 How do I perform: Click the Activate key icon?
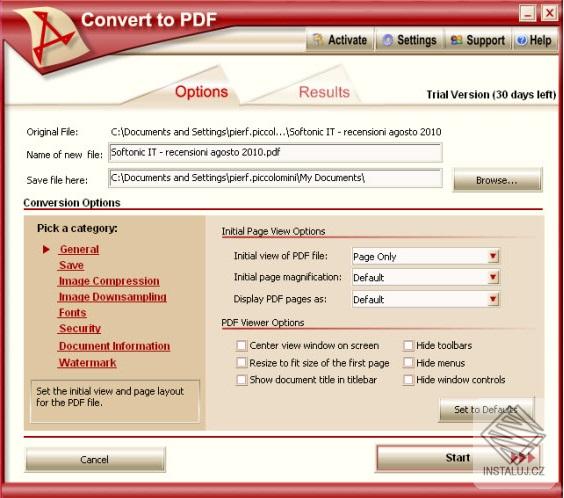(x=317, y=40)
